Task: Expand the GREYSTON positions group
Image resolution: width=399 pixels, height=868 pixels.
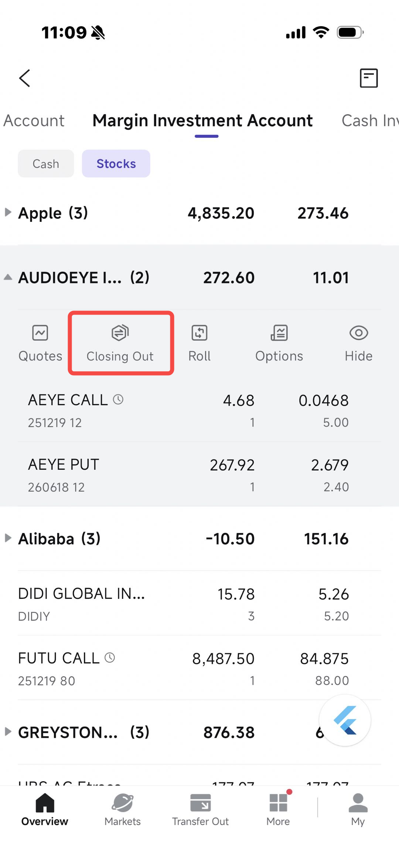Action: point(8,732)
